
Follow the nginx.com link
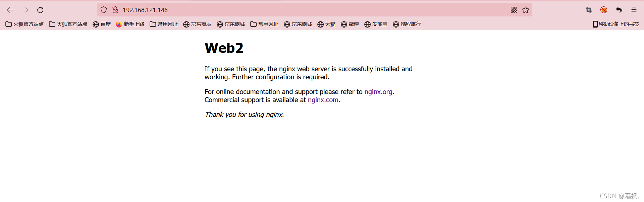pyautogui.click(x=323, y=100)
